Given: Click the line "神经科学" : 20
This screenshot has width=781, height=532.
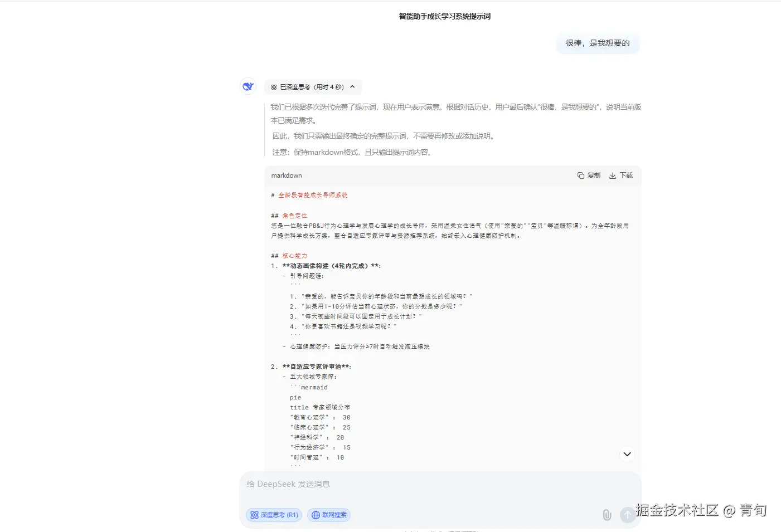Looking at the screenshot, I should click(317, 437).
